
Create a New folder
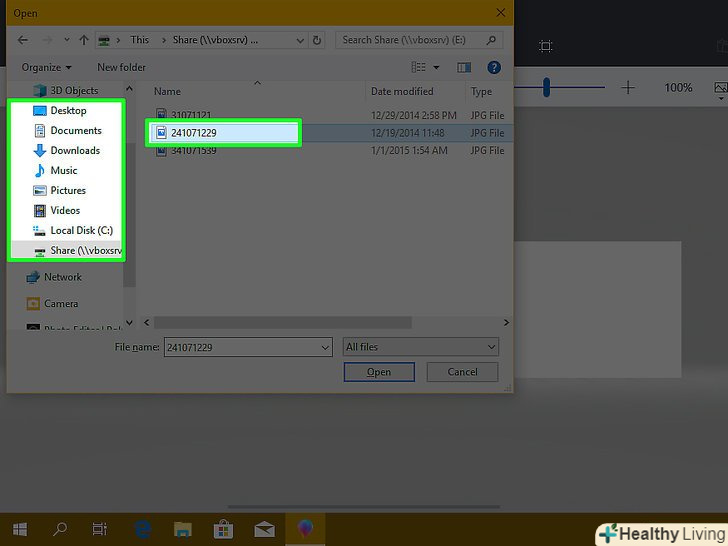(121, 67)
